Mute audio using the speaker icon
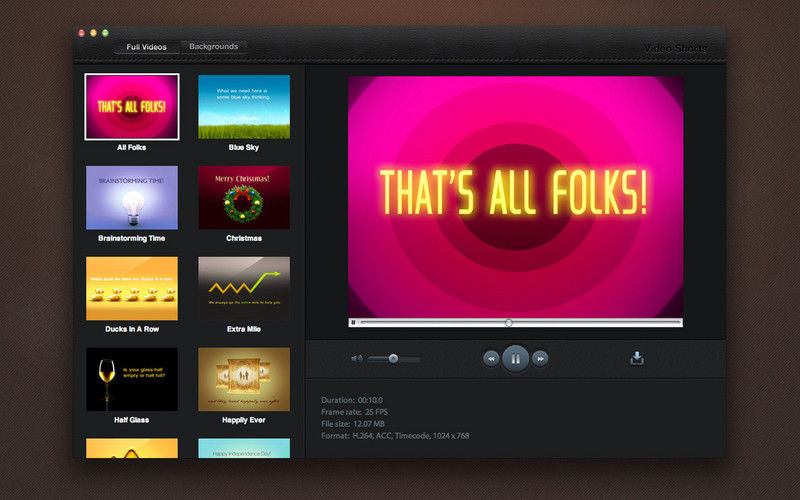The height and width of the screenshot is (500, 800). (x=357, y=359)
